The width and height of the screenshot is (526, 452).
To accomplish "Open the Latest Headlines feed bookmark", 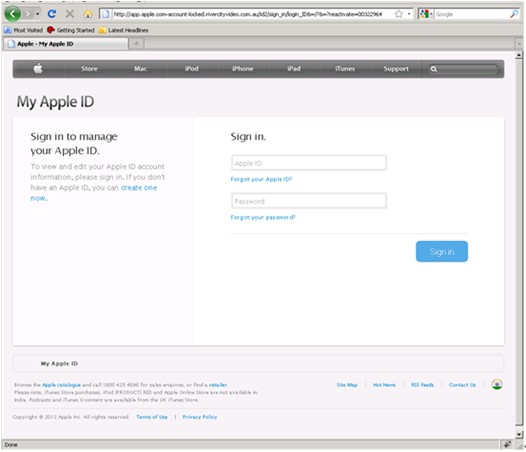I will tap(123, 30).
